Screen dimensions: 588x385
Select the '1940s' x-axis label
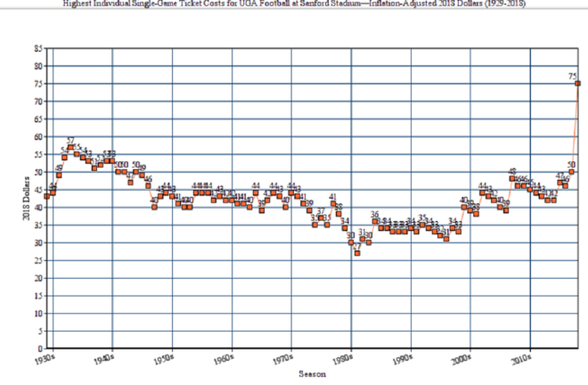click(x=104, y=359)
